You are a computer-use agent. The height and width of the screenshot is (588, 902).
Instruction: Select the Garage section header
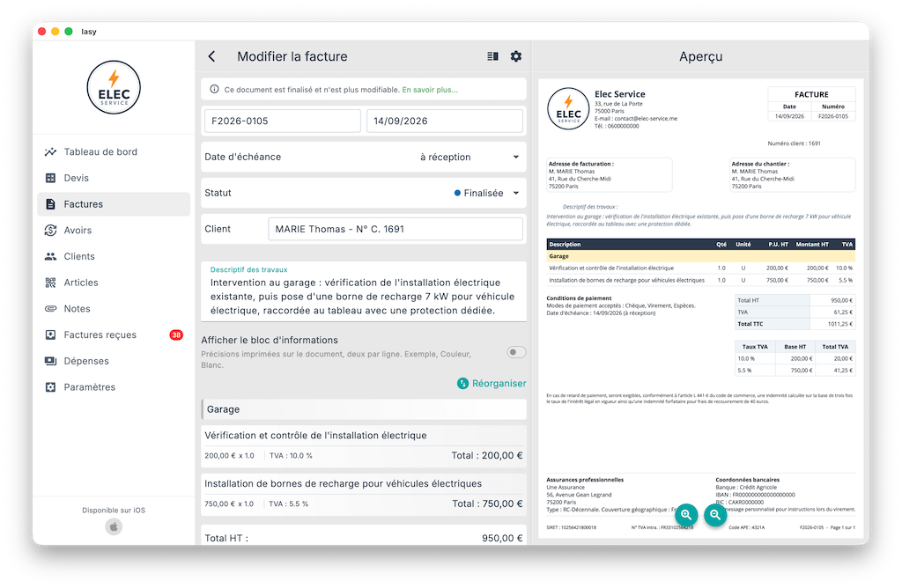pos(364,409)
